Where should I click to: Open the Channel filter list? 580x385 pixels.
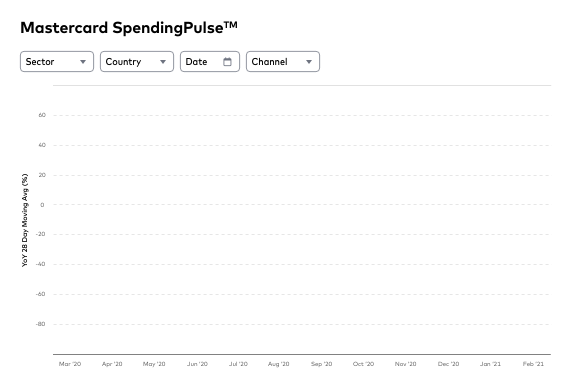click(x=283, y=61)
